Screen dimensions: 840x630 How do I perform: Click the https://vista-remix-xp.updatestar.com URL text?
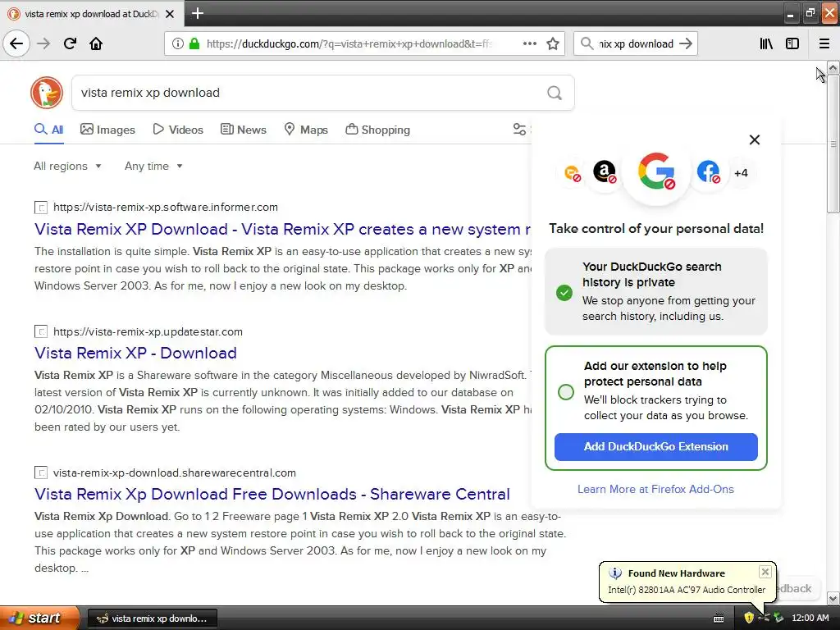click(148, 331)
